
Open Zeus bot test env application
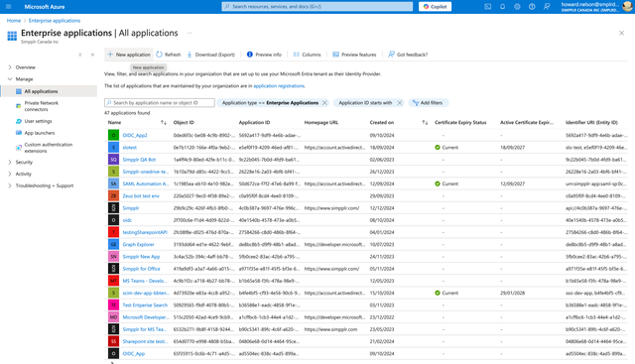click(x=141, y=196)
